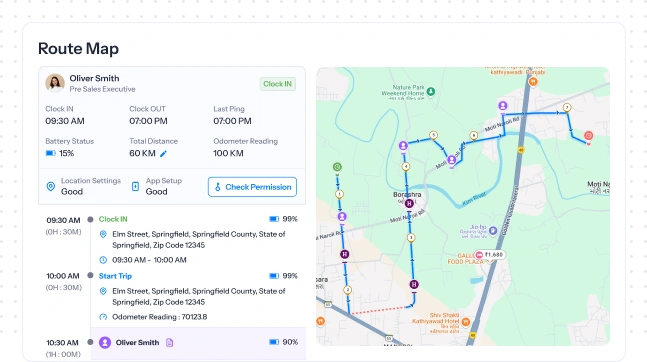Click the 07:00 PM Last Ping value
Image resolution: width=647 pixels, height=362 pixels.
tap(232, 121)
